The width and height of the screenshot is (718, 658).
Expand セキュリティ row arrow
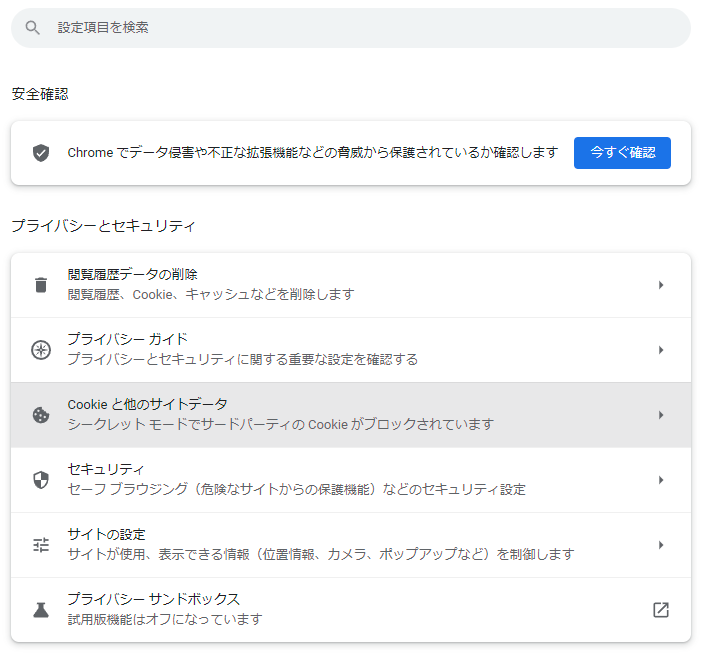[661, 480]
